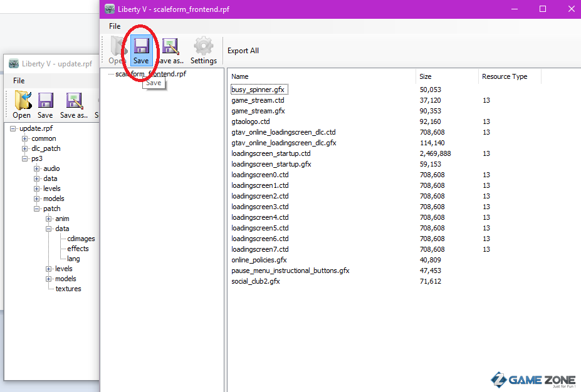
Task: Click Liberty V app icon in purple title bar
Action: tap(110, 9)
